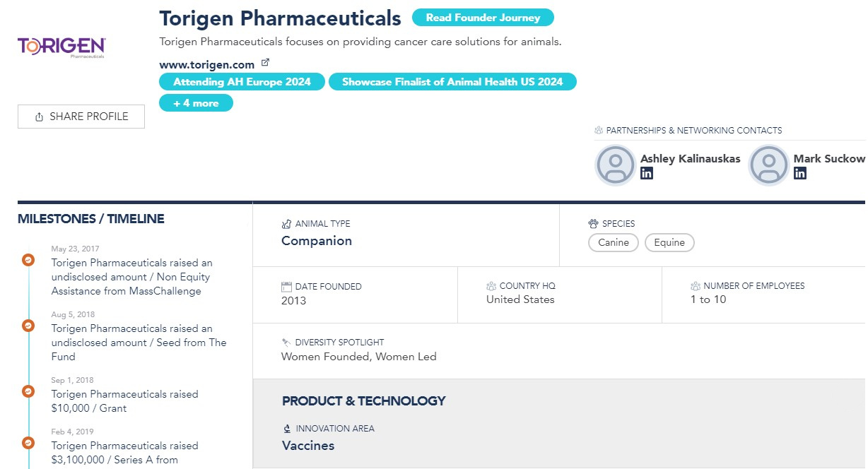The image size is (868, 469).
Task: Open the Read Founder Journey button
Action: pos(483,18)
